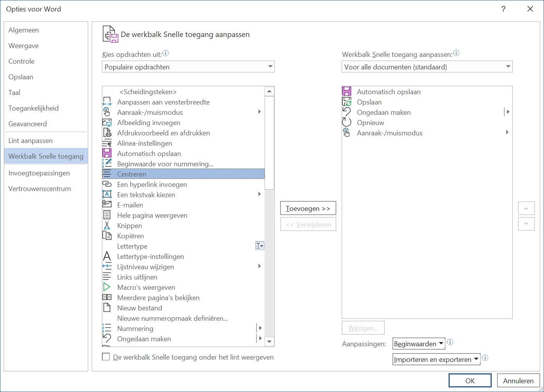This screenshot has width=544, height=392.
Task: Confirm with the OK button
Action: (x=470, y=381)
